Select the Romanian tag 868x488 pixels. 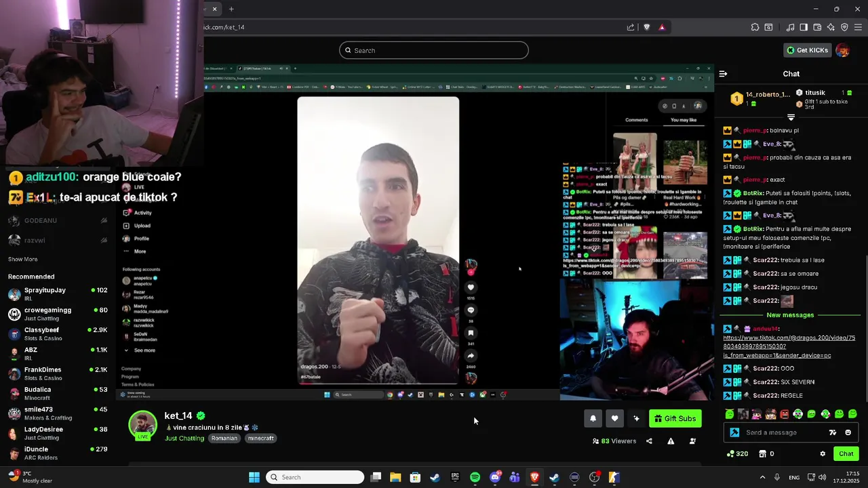coord(224,439)
